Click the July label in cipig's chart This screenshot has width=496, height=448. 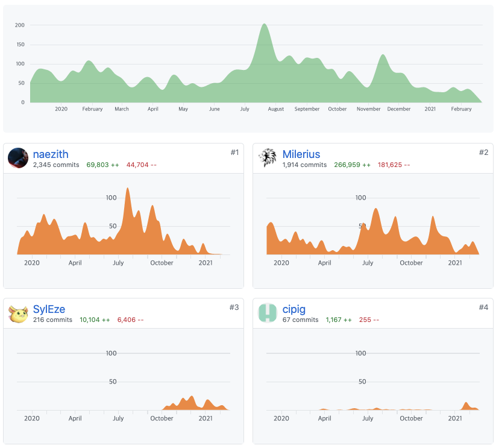point(368,418)
